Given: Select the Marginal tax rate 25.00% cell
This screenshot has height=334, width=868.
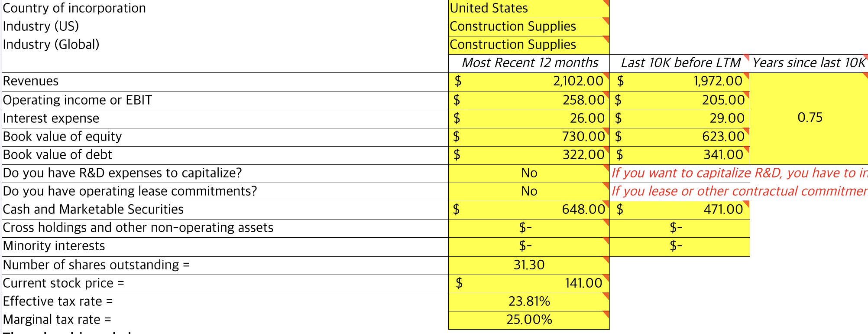Looking at the screenshot, I should [529, 320].
